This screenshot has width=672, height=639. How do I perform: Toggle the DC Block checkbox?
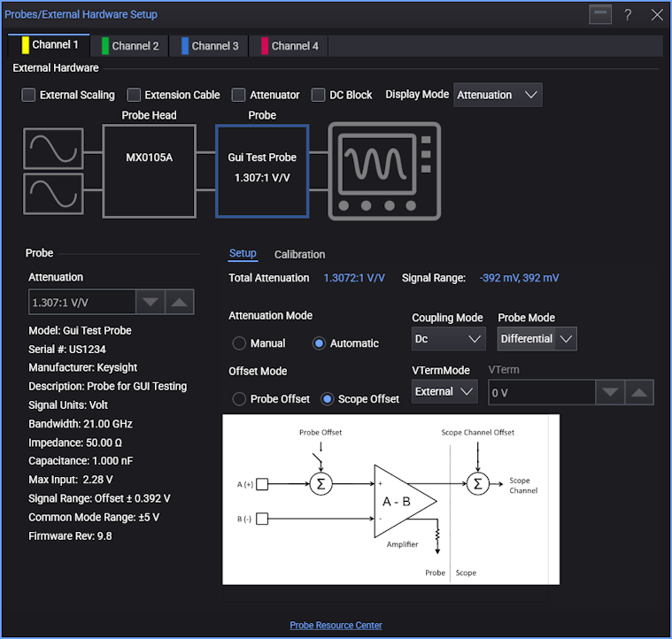pyautogui.click(x=319, y=95)
